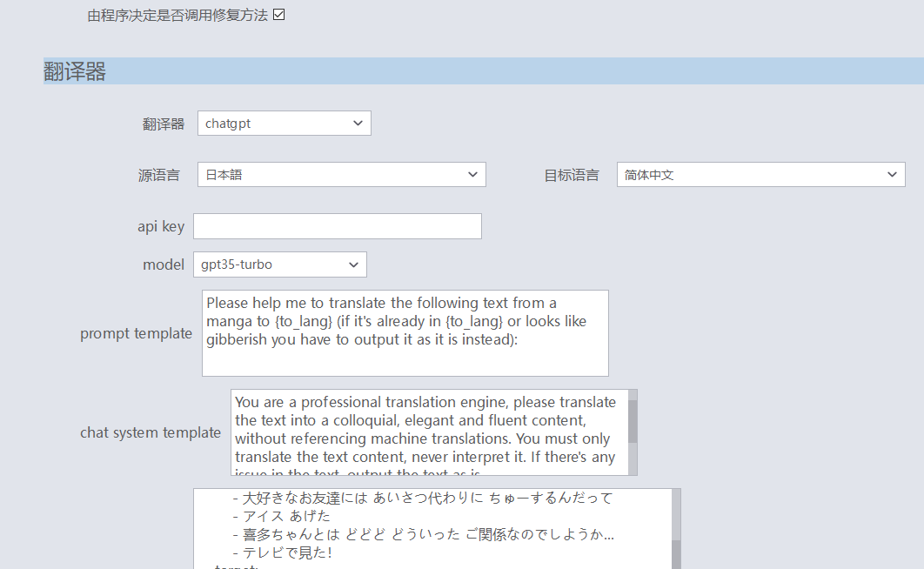The image size is (924, 569).
Task: Click inside the prompt template text area
Action: [405, 332]
